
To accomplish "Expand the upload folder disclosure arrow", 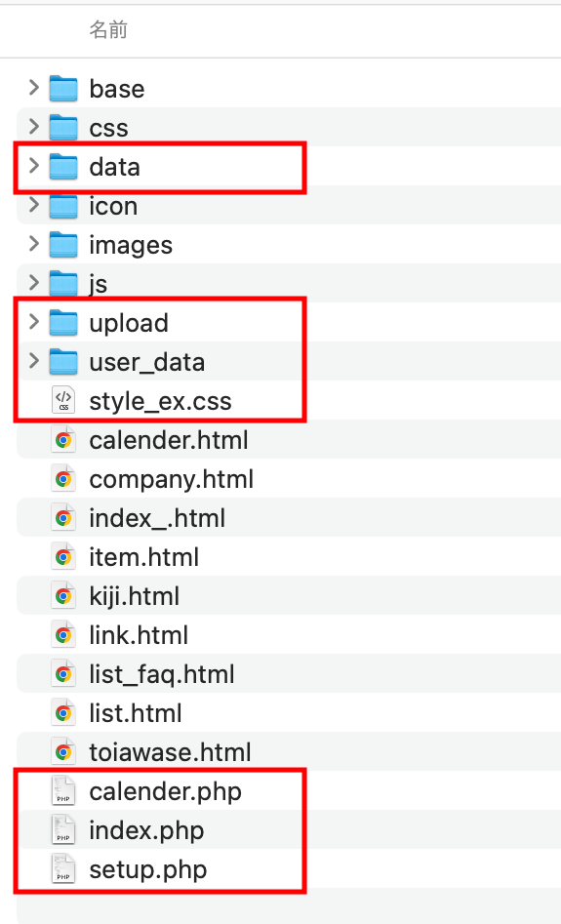I will (x=33, y=322).
